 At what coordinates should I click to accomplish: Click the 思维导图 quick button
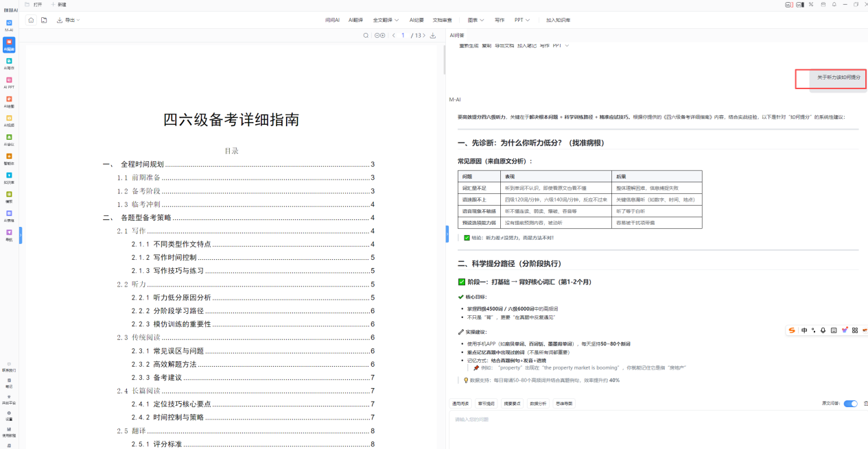pyautogui.click(x=564, y=404)
